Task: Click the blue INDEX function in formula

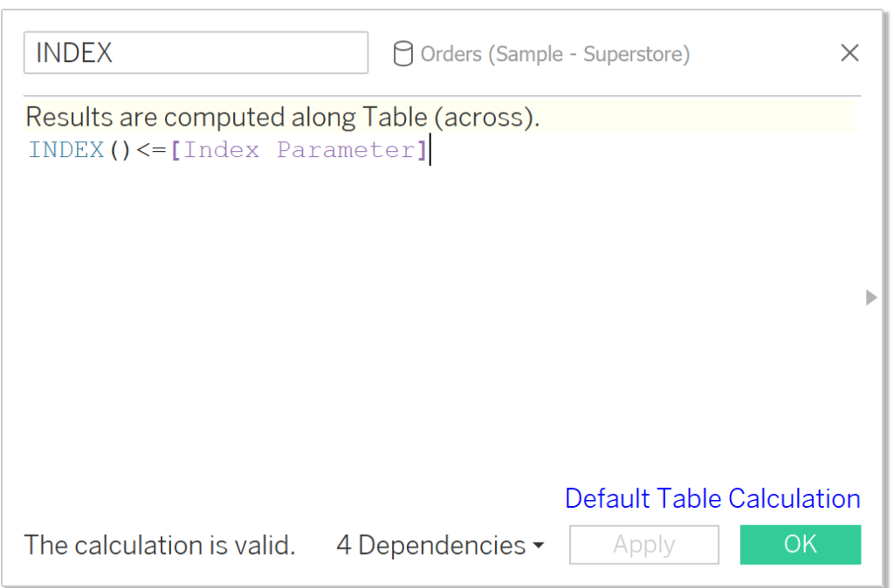Action: pos(66,150)
